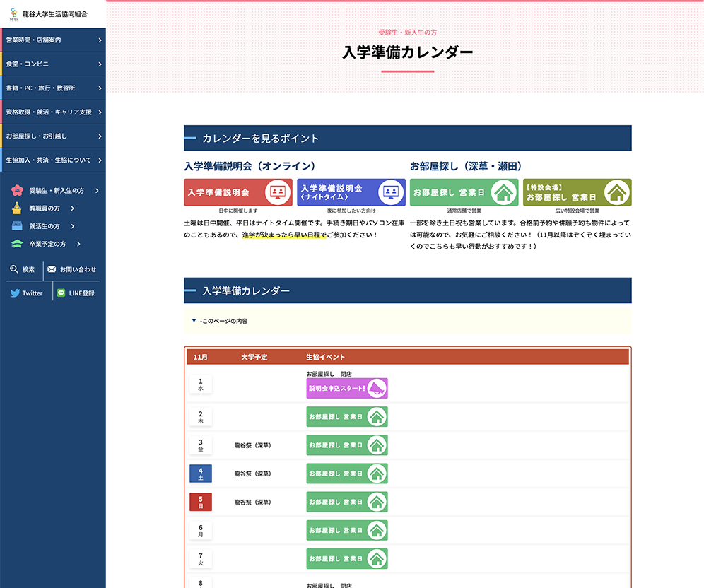Click the cherry blossom icon for 受験生・新入生

tap(17, 190)
